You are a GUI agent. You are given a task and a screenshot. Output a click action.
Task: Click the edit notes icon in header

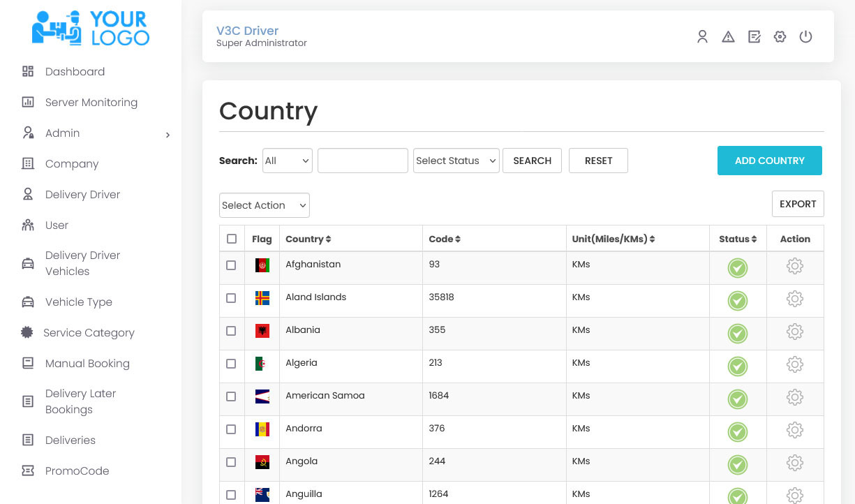[x=754, y=36]
